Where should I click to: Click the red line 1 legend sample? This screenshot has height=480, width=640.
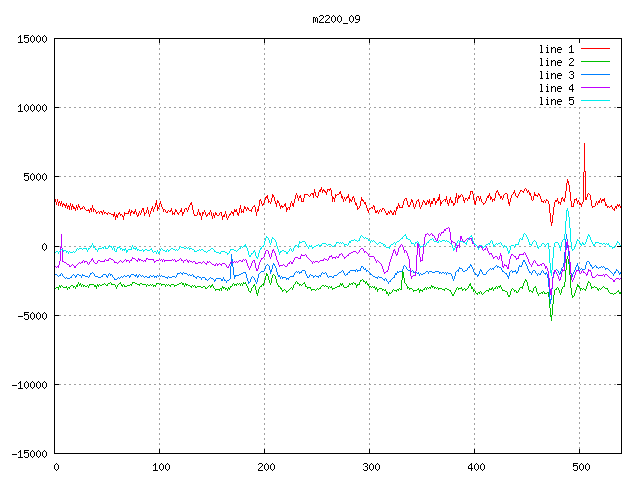point(594,49)
